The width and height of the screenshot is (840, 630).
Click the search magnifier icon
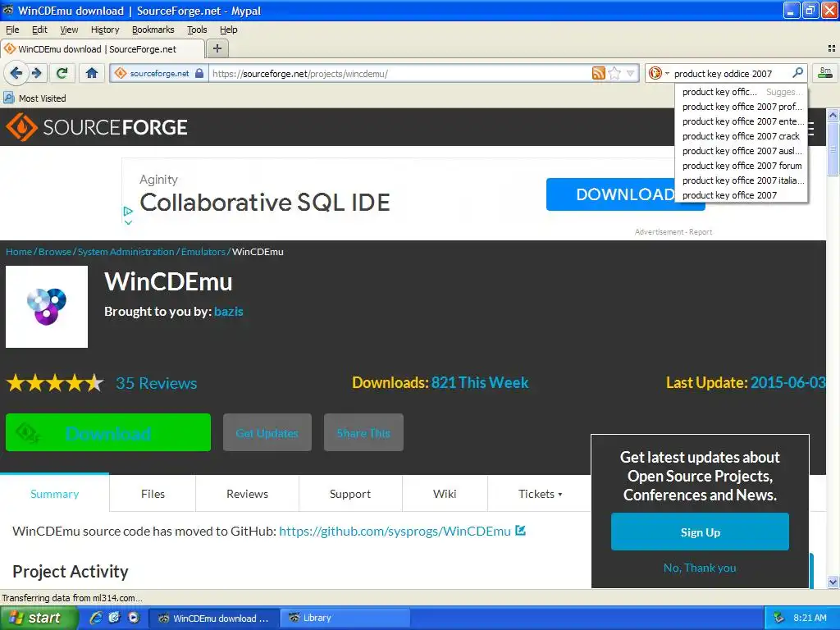point(797,73)
